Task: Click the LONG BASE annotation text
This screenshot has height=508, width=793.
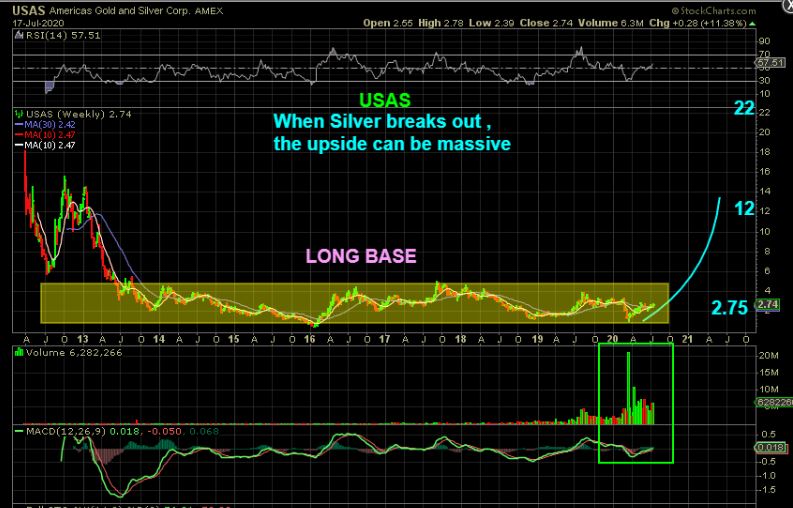Action: [x=361, y=256]
